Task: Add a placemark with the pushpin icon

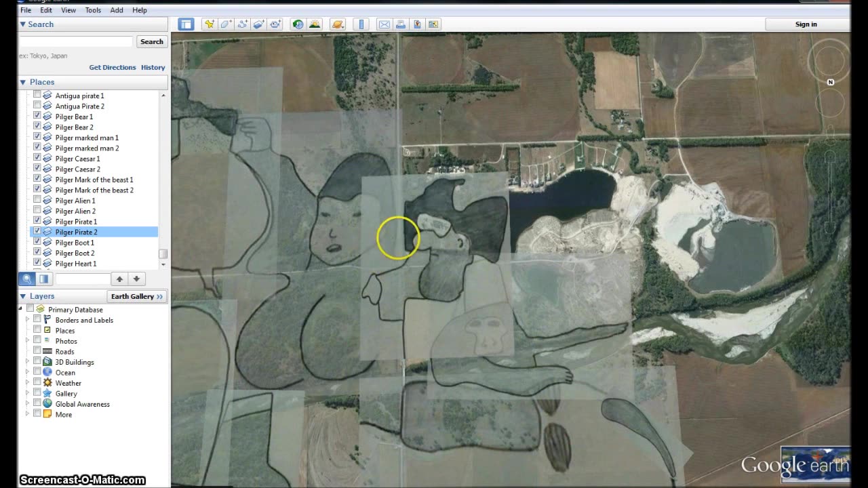Action: coord(210,24)
